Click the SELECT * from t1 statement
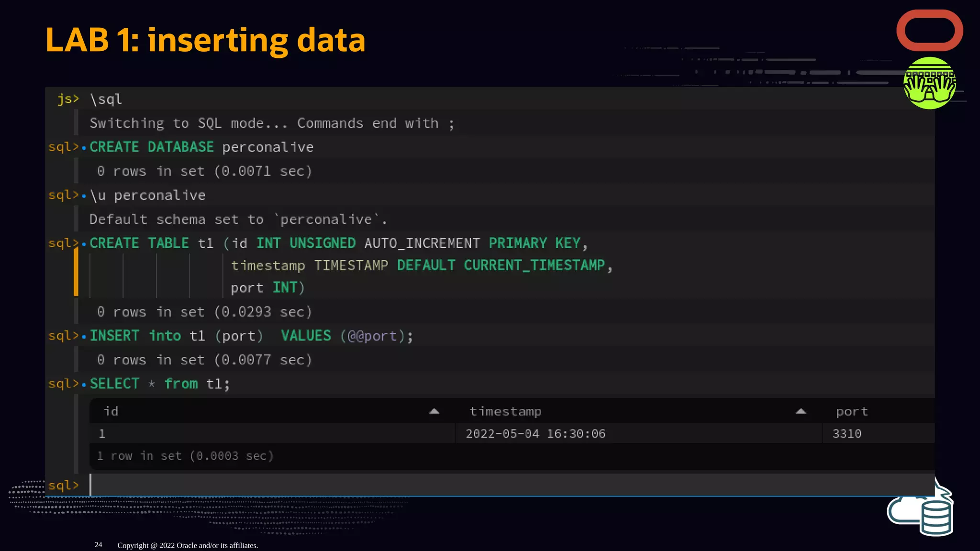 (160, 384)
